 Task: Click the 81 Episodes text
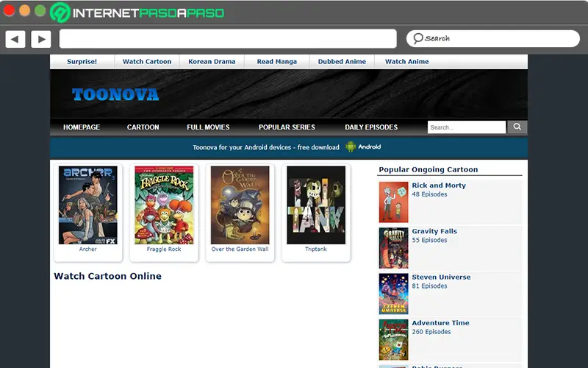(x=429, y=286)
